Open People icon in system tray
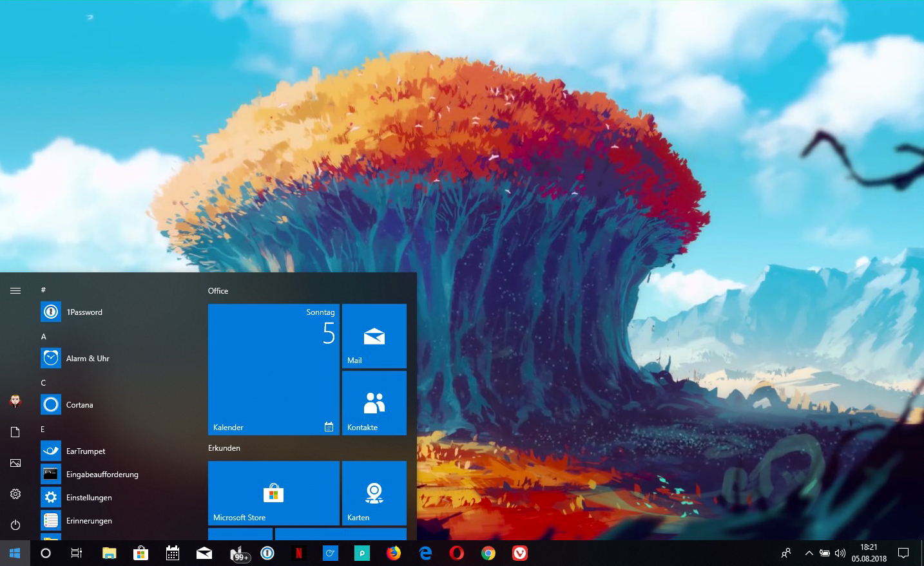Screen dimensions: 924x566 click(786, 553)
